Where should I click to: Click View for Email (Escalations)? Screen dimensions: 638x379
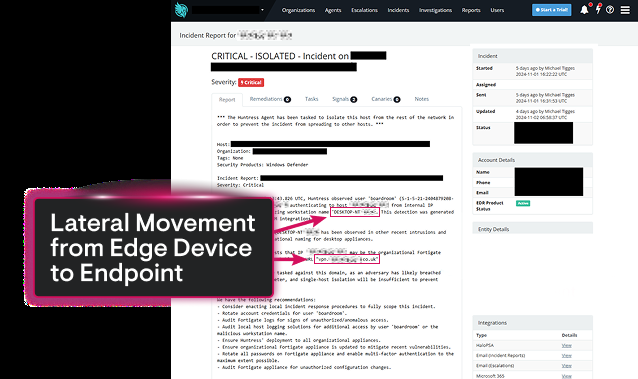566,366
